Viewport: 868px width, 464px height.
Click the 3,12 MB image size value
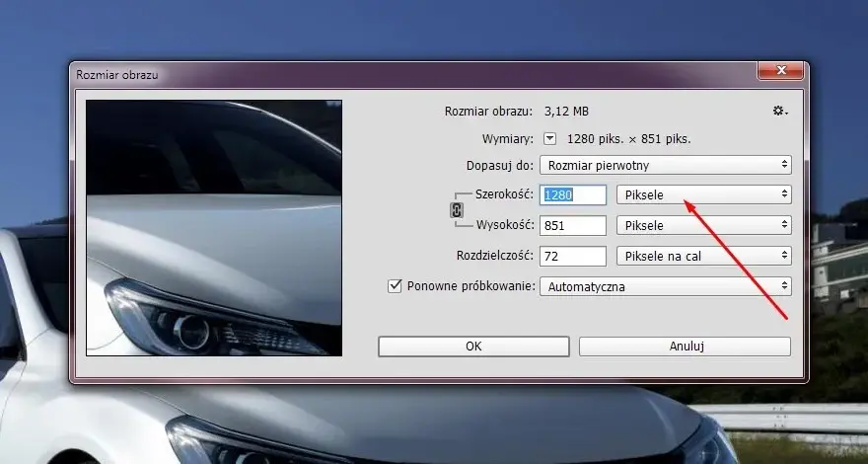click(566, 112)
